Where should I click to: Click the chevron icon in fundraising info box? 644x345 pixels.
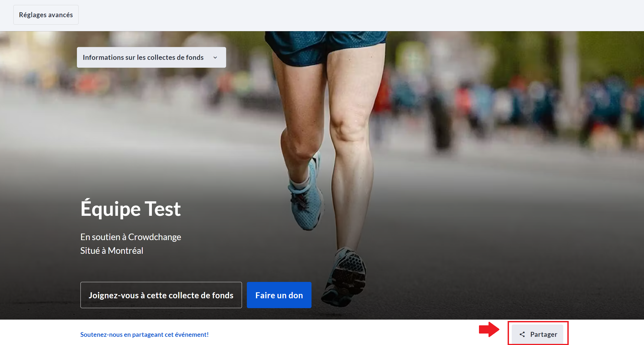(215, 58)
